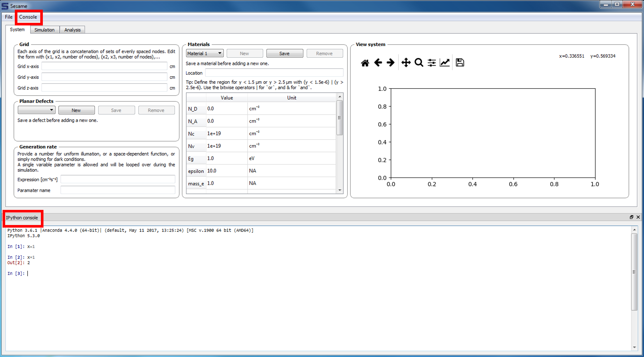Click the Out[2] result line
Screen dimensions: 644x357
tap(19, 263)
